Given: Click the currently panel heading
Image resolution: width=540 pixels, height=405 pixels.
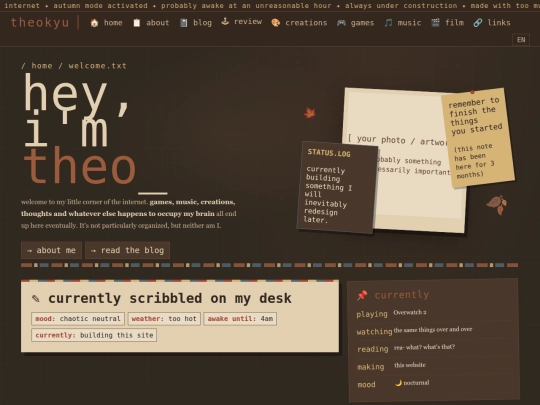Looking at the screenshot, I should tap(402, 295).
